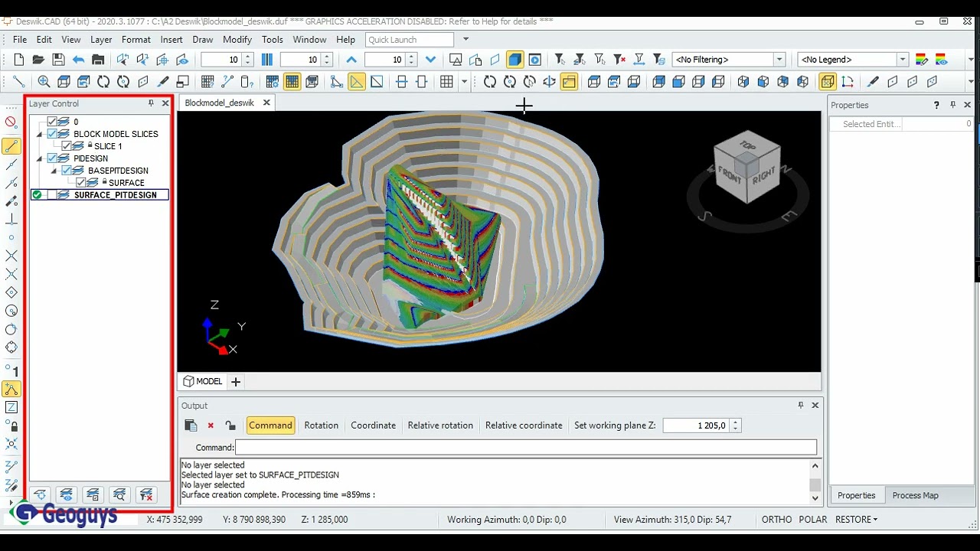The width and height of the screenshot is (980, 551).
Task: Click the highlighted solid blue cube icon
Action: pos(515,60)
